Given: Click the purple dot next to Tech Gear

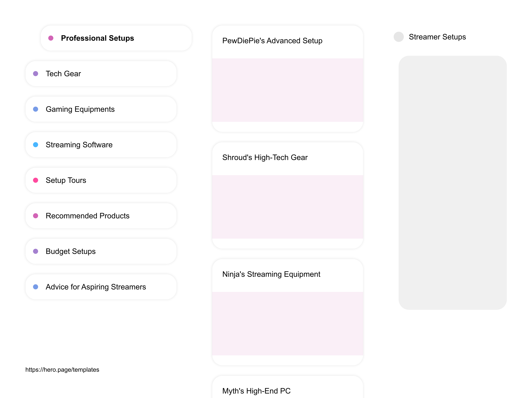Looking at the screenshot, I should (36, 74).
